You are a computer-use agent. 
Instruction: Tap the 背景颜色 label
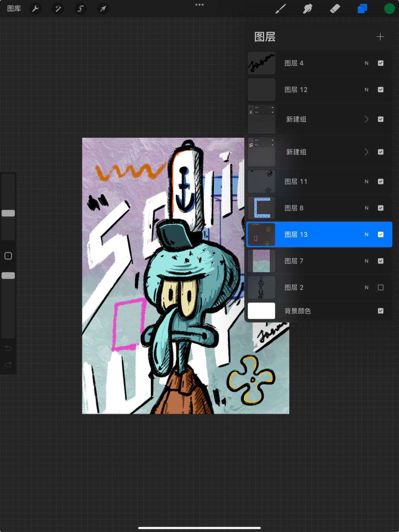[x=298, y=311]
